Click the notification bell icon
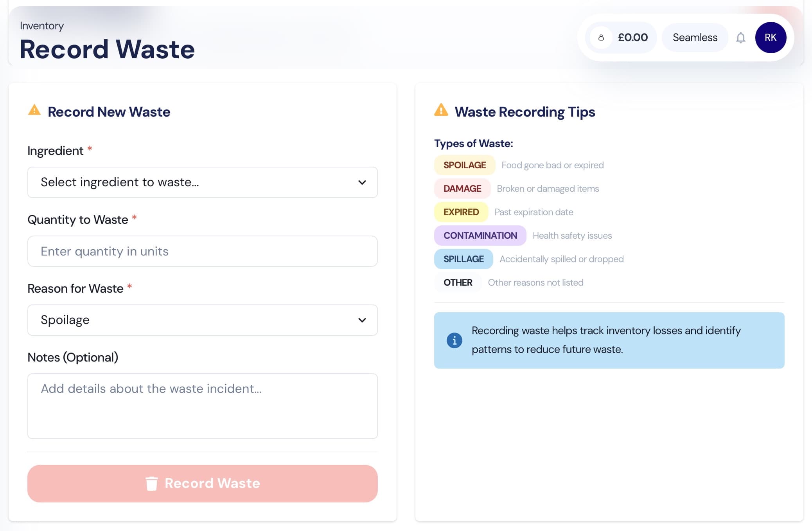 [x=740, y=38]
